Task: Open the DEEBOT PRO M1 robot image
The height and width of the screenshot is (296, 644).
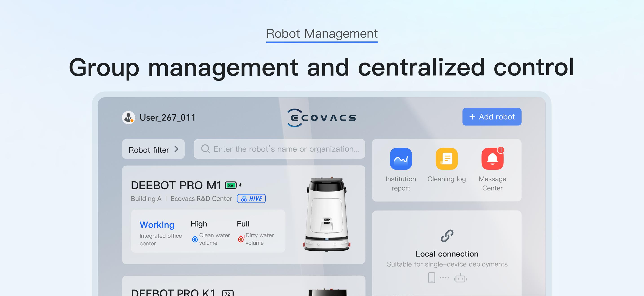Action: pos(326,214)
